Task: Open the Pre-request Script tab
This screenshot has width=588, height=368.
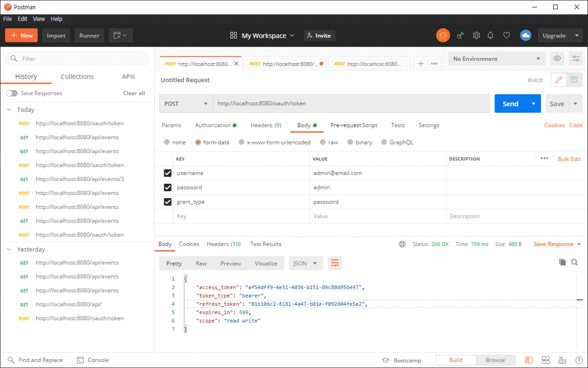Action: [354, 125]
